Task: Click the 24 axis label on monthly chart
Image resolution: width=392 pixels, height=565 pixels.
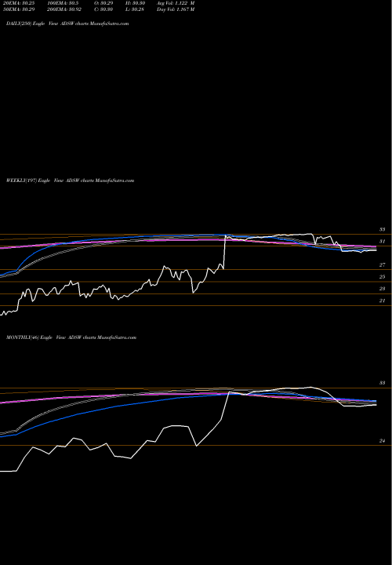Action: [x=382, y=441]
